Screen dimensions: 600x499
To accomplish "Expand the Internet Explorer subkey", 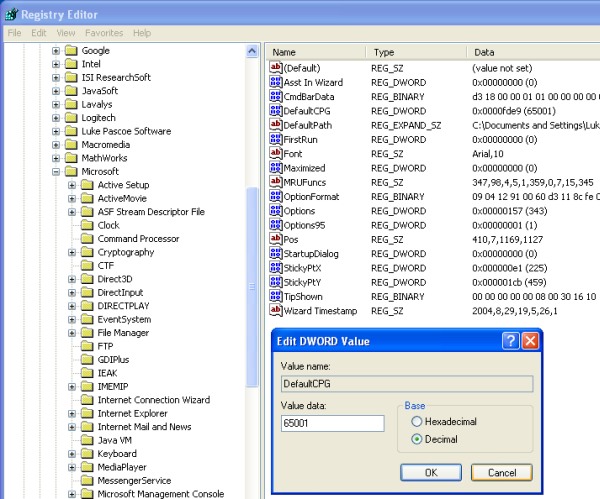I will pos(72,414).
